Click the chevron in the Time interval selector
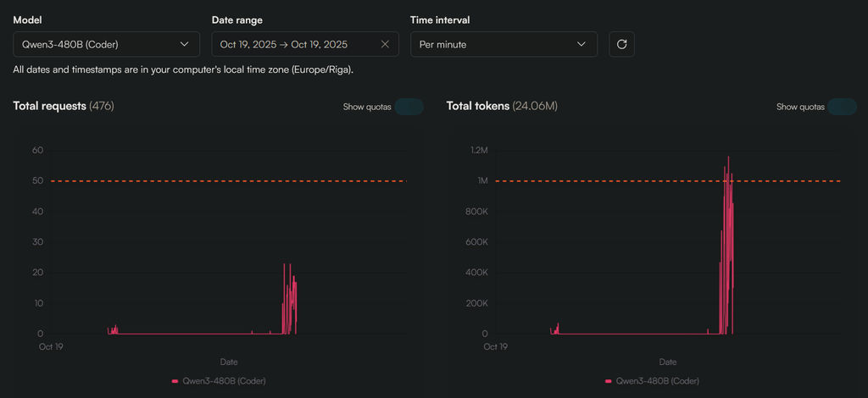This screenshot has height=398, width=868. [581, 44]
